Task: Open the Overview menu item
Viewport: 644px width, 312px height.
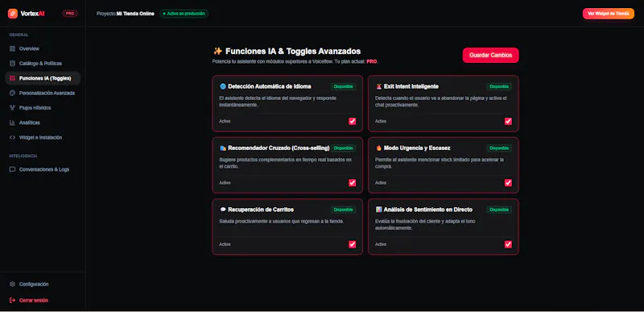Action: (x=43, y=48)
